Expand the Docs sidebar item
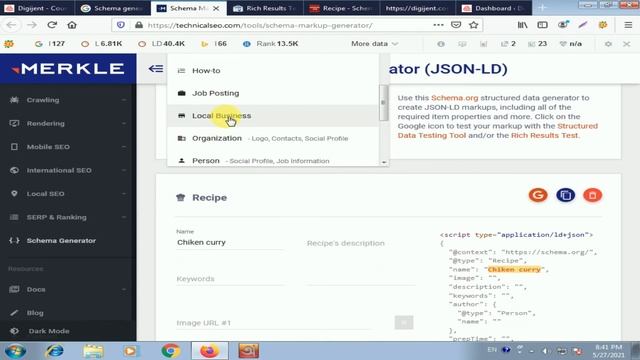Screen dimensions: 640x360 click(68, 289)
